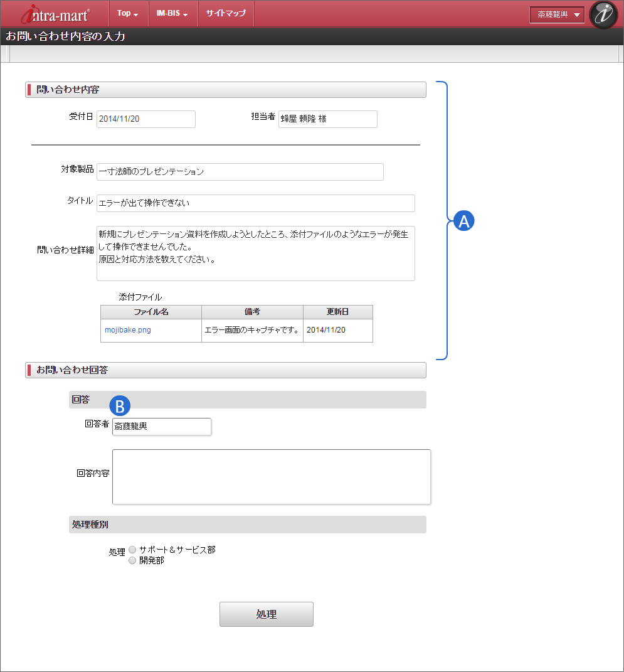
Task: Open the サイトマップ menu item
Action: (226, 13)
